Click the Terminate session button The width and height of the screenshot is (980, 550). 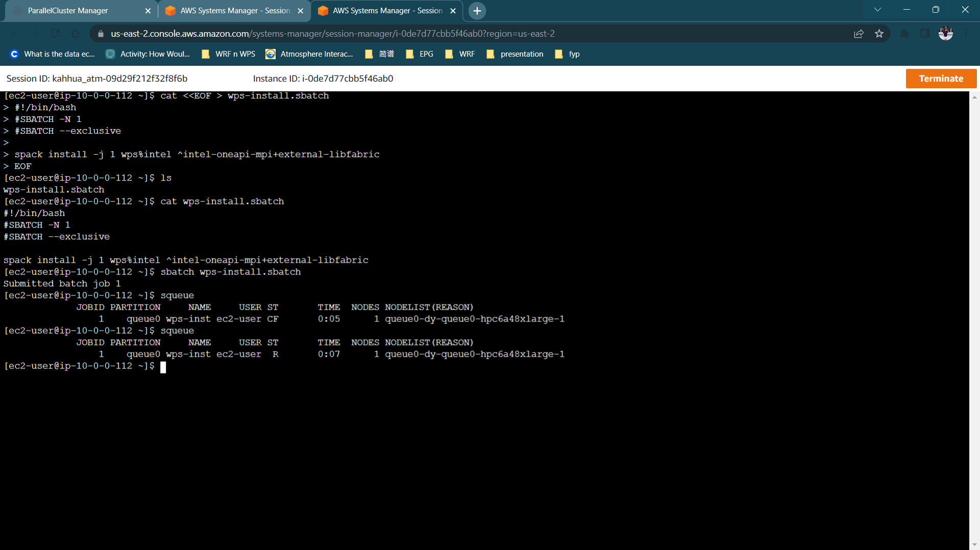click(x=941, y=79)
